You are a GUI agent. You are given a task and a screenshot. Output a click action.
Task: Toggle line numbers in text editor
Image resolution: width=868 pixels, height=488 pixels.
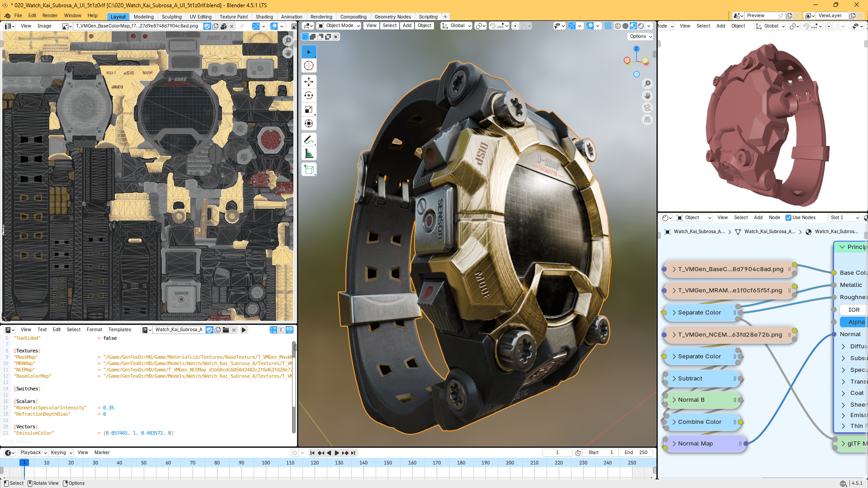pos(274,330)
